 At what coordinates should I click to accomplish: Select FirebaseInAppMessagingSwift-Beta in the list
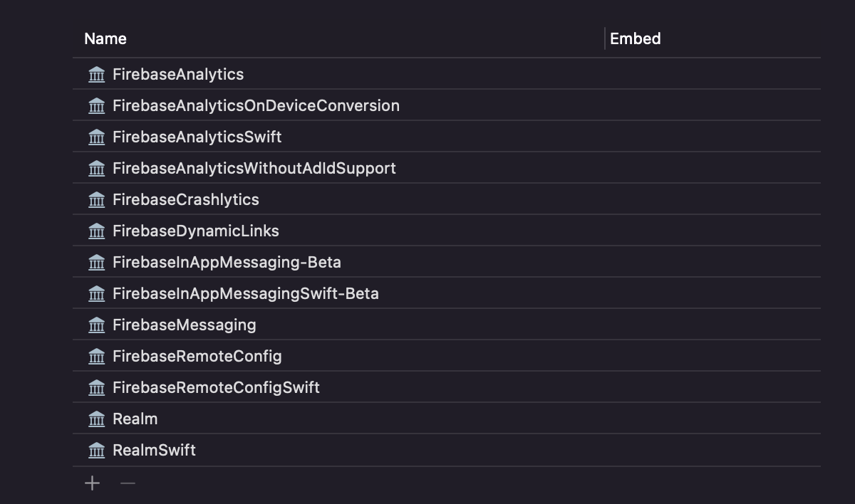(x=245, y=293)
